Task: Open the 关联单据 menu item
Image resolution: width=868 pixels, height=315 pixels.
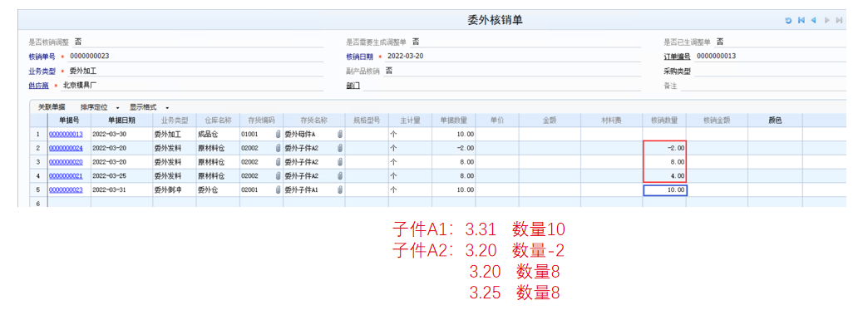Action: [x=52, y=107]
